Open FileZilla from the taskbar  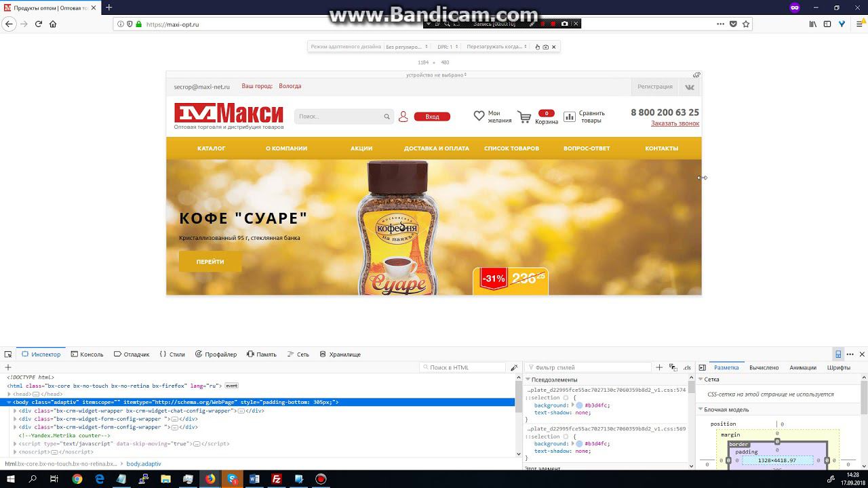click(x=276, y=479)
